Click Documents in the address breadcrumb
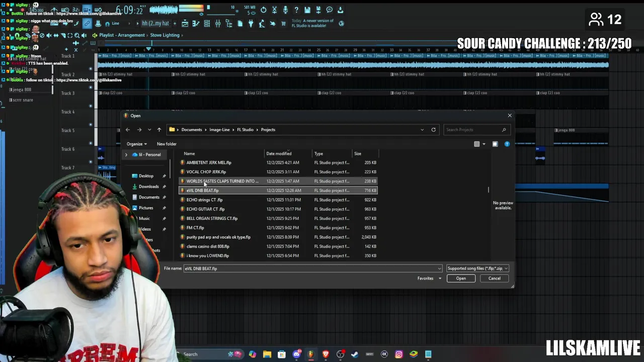644x362 pixels. point(192,130)
